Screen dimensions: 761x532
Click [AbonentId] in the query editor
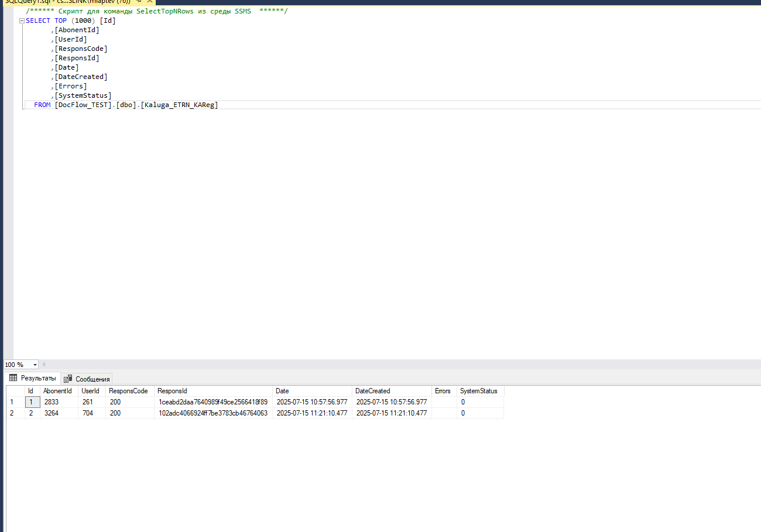(77, 30)
